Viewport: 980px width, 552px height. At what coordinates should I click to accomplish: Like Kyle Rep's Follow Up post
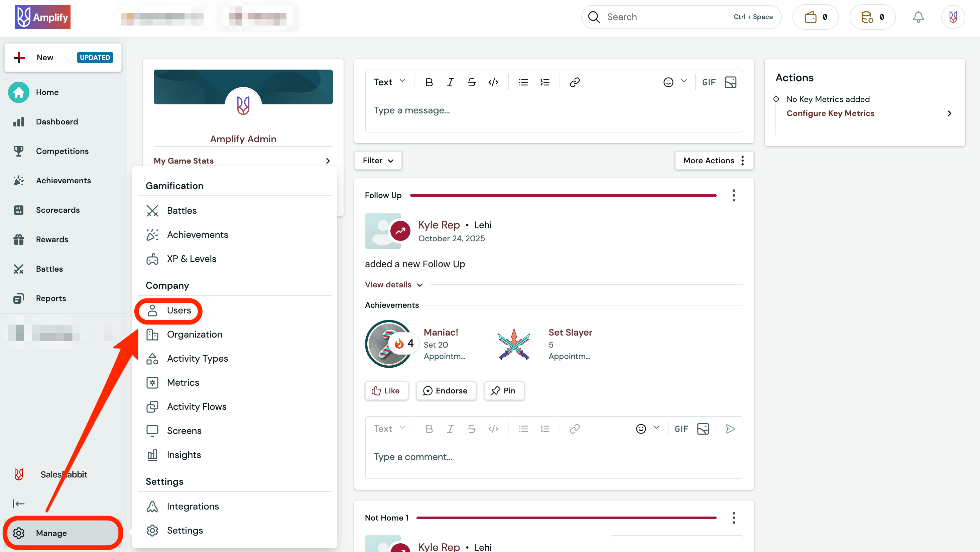tap(386, 391)
